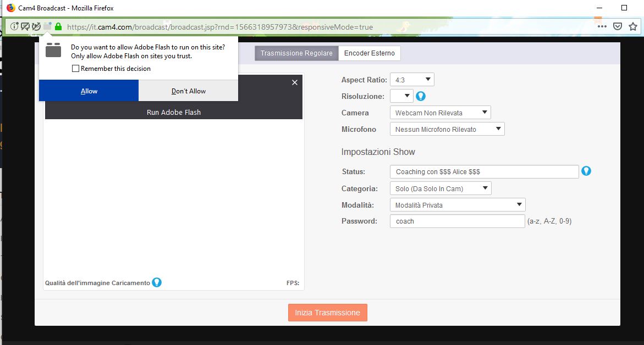Expand the Camera dropdown list

[x=440, y=113]
